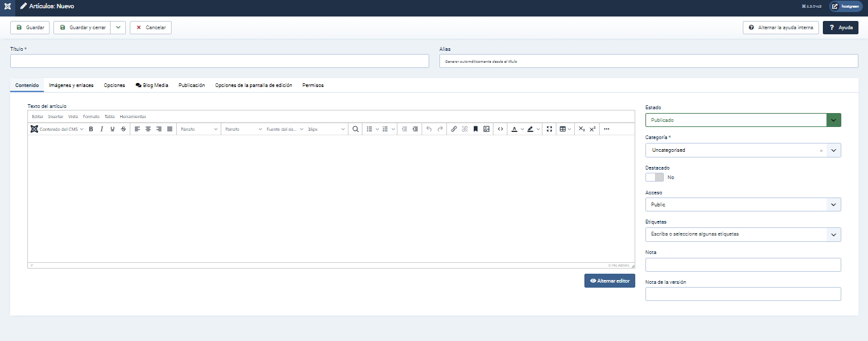
Task: Click the anchor bookmark icon
Action: click(x=476, y=129)
